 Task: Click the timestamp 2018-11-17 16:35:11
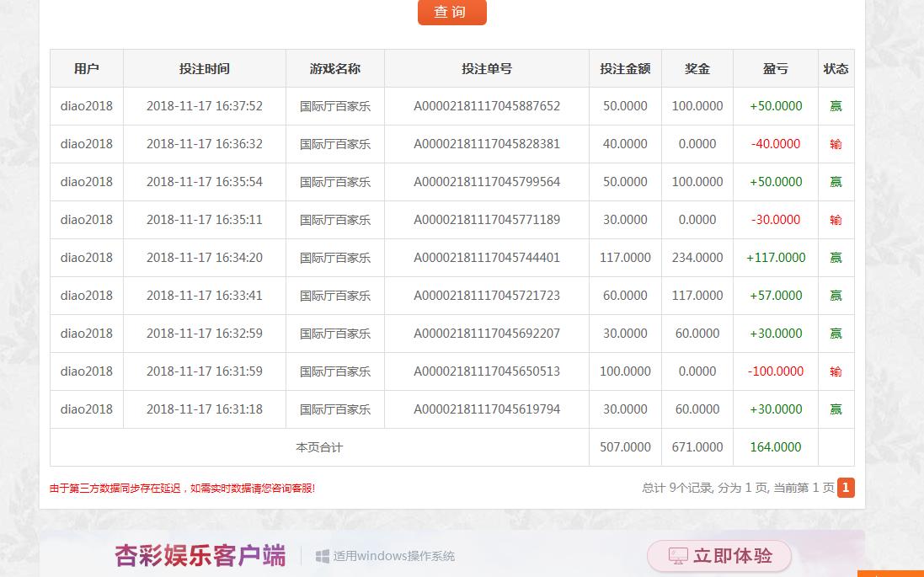click(205, 220)
